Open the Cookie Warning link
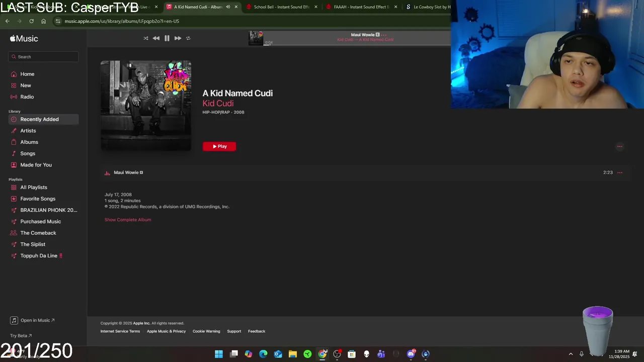Viewport: 644px width, 362px height. coord(206,331)
